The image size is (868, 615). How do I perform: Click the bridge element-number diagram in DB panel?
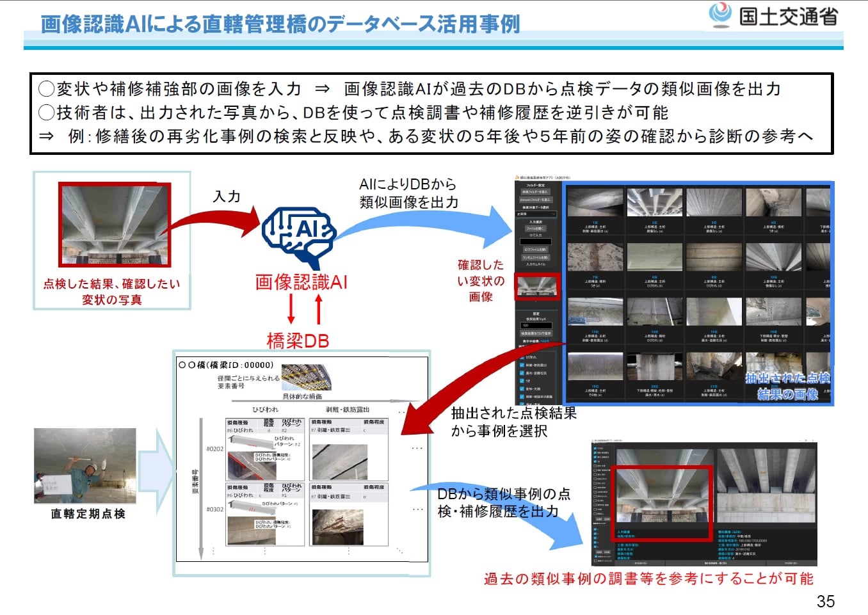click(306, 378)
